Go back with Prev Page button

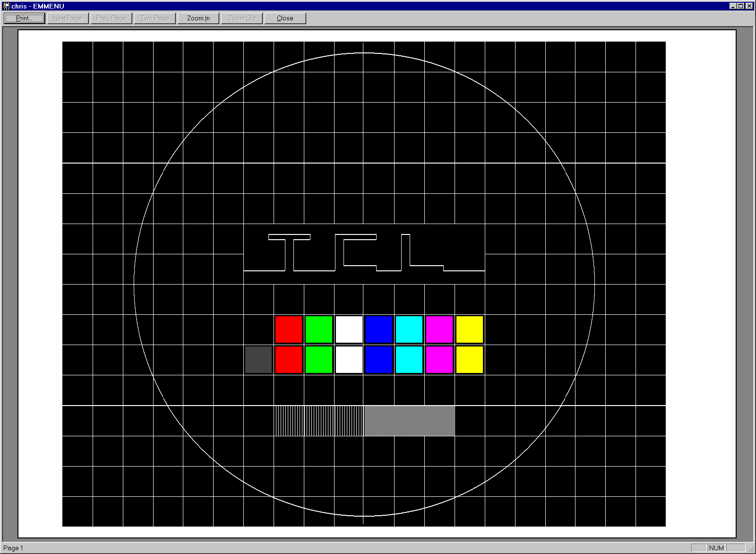pyautogui.click(x=111, y=18)
